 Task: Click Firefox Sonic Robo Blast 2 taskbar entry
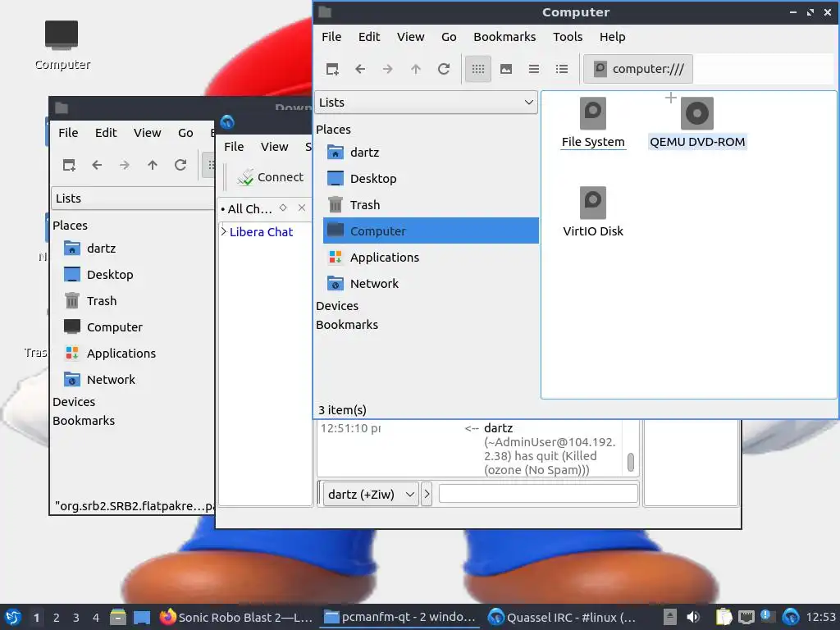pyautogui.click(x=236, y=617)
